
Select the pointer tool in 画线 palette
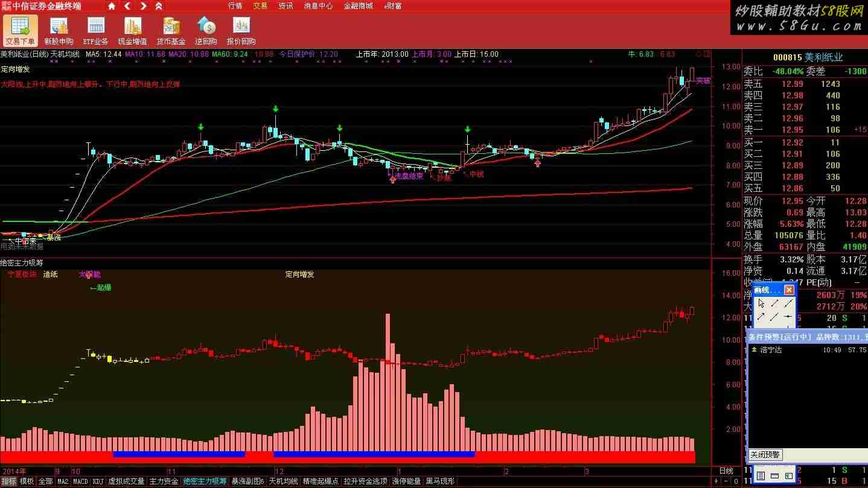[x=761, y=303]
